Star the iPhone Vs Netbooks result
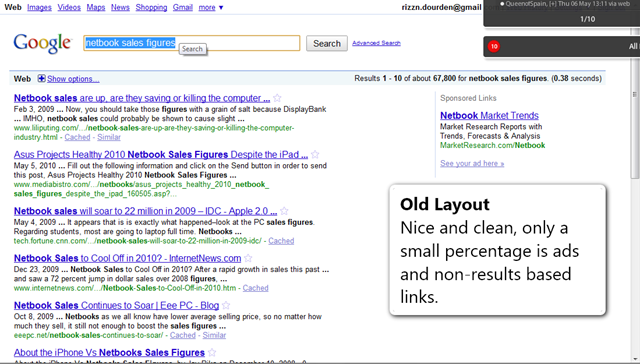The width and height of the screenshot is (640, 364). (x=211, y=353)
